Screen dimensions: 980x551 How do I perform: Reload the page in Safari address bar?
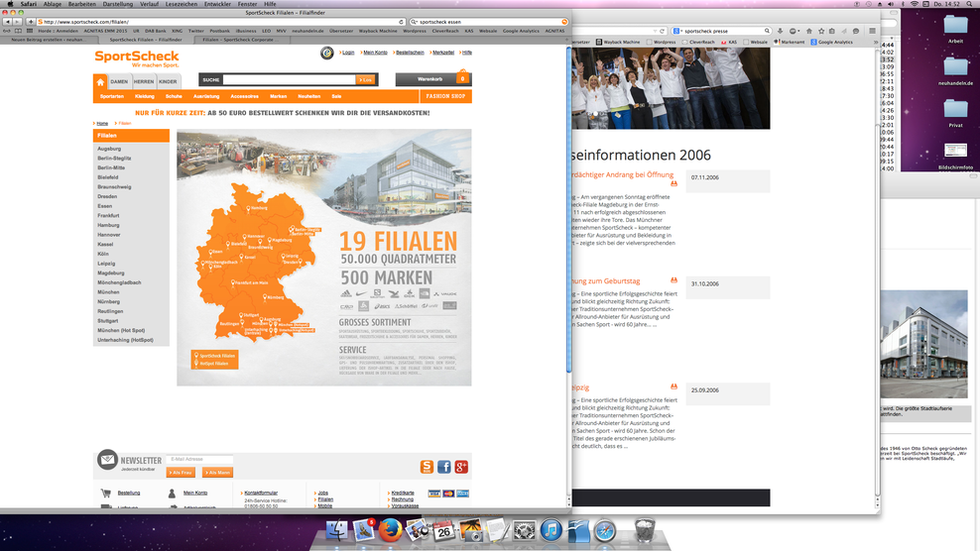pyautogui.click(x=402, y=22)
